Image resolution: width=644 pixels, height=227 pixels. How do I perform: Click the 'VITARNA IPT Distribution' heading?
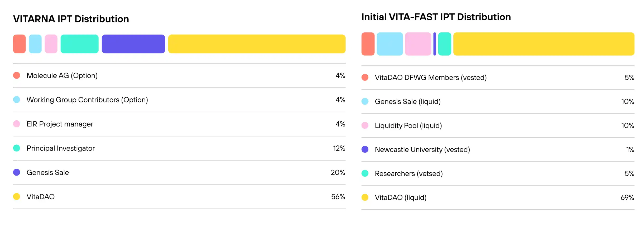click(71, 19)
